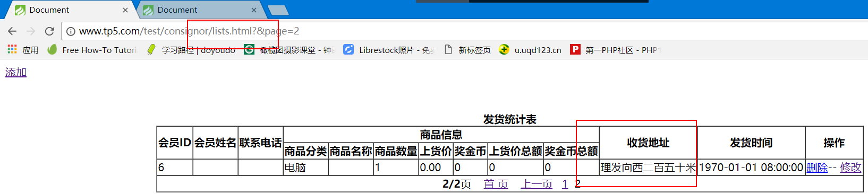Click the 联系电话 column header
Viewport: 868px width, 194px height.
click(260, 143)
